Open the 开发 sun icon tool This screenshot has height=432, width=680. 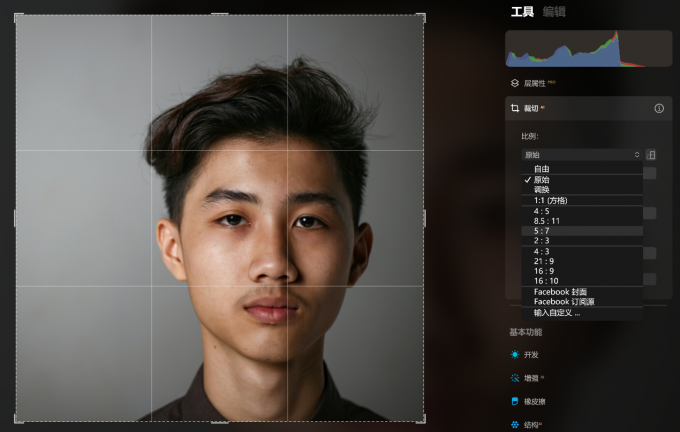tap(515, 354)
